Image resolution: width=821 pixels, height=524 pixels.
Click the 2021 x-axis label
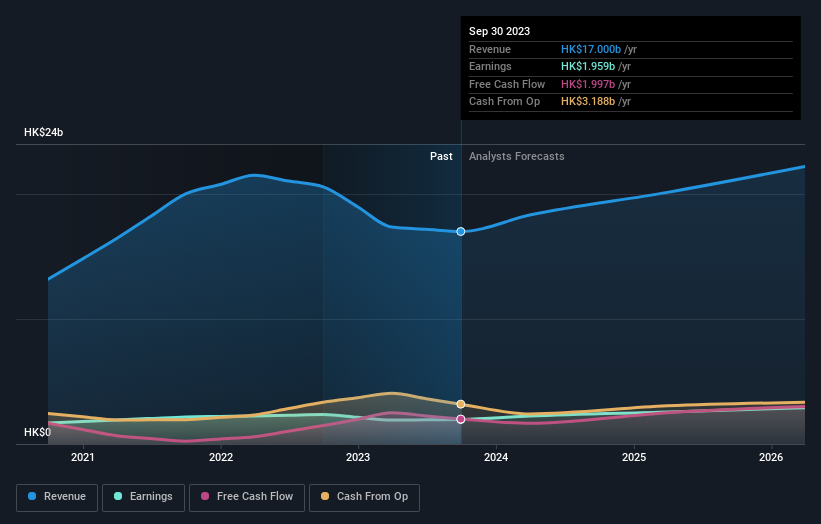83,458
